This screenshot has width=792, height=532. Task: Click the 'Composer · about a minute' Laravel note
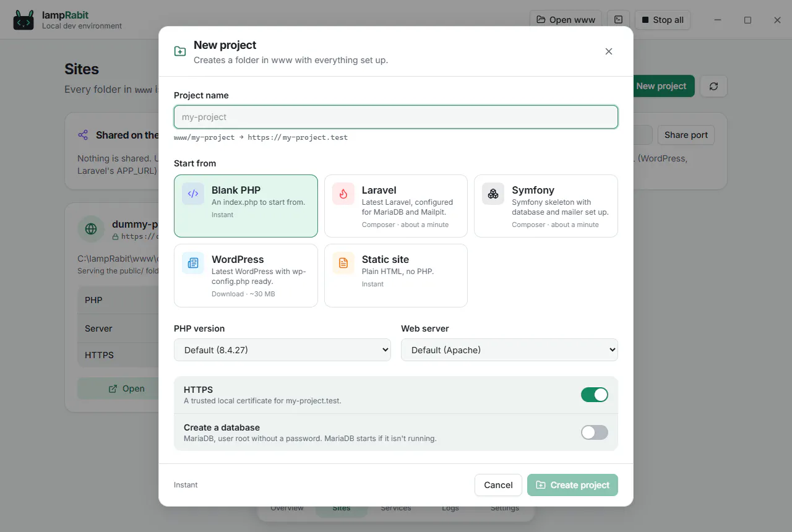click(x=405, y=225)
